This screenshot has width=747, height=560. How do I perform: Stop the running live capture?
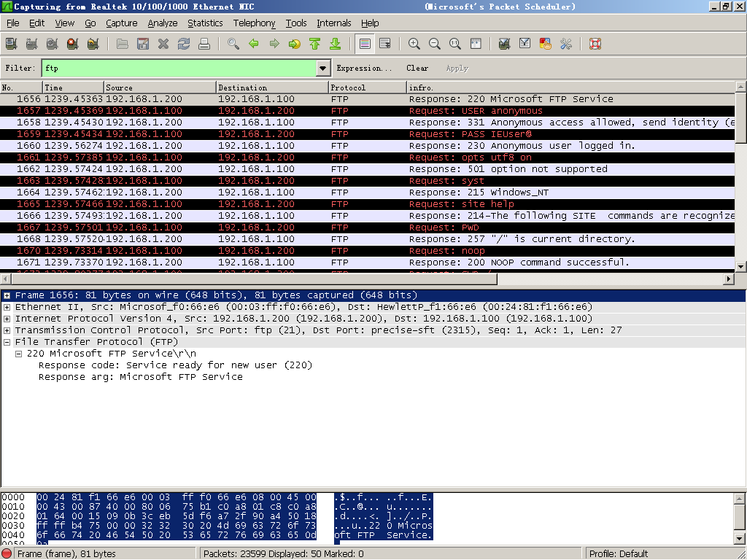pos(73,44)
